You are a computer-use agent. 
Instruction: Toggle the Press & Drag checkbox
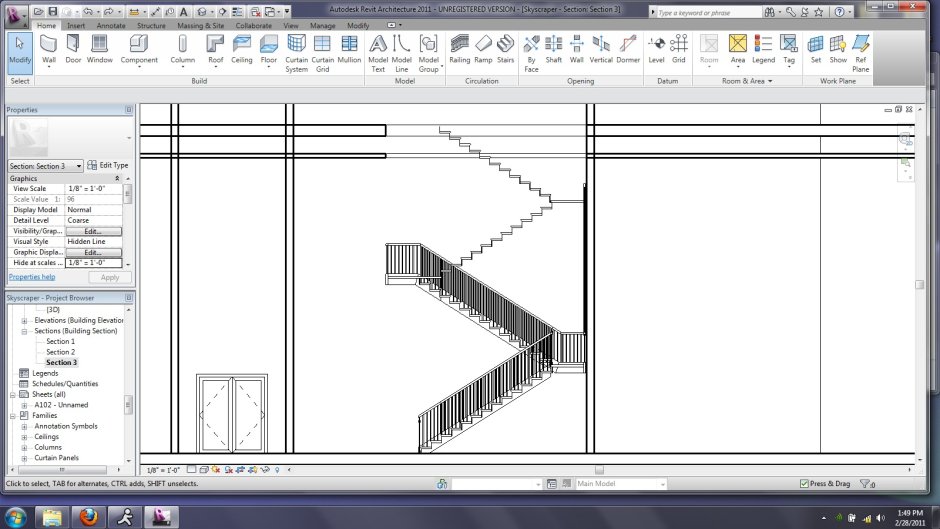click(805, 483)
